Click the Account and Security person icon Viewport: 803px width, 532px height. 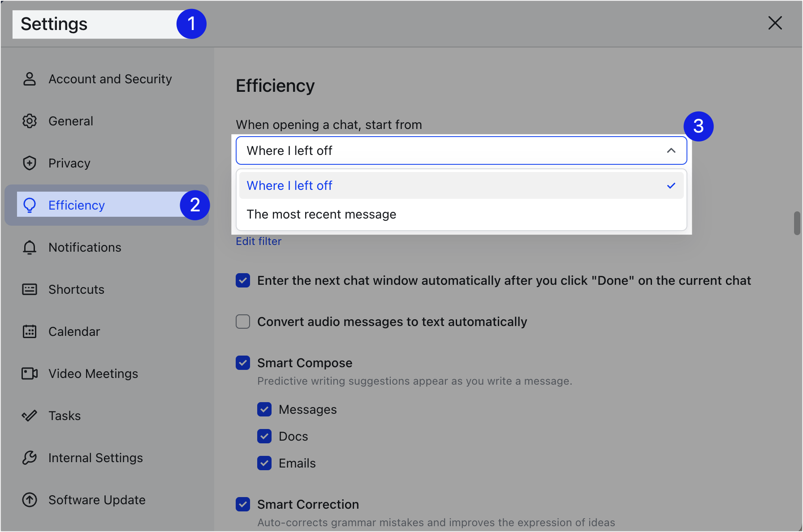(29, 79)
